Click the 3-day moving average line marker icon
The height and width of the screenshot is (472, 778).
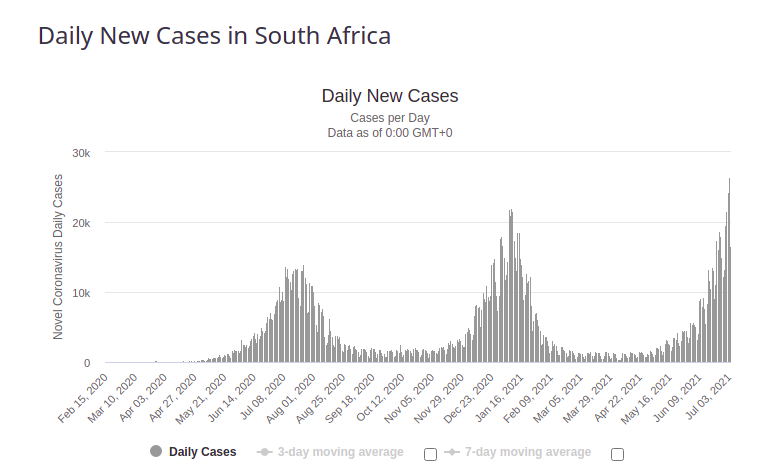pyautogui.click(x=265, y=452)
